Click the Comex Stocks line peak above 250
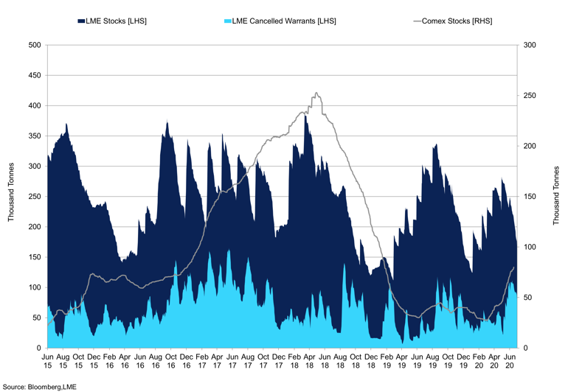The width and height of the screenshot is (568, 392). (316, 93)
